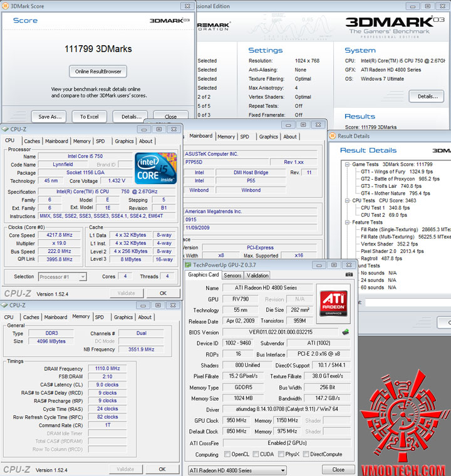Minimize the lower CPU-Z Memory window
The width and height of the screenshot is (451, 476).
pyautogui.click(x=143, y=305)
